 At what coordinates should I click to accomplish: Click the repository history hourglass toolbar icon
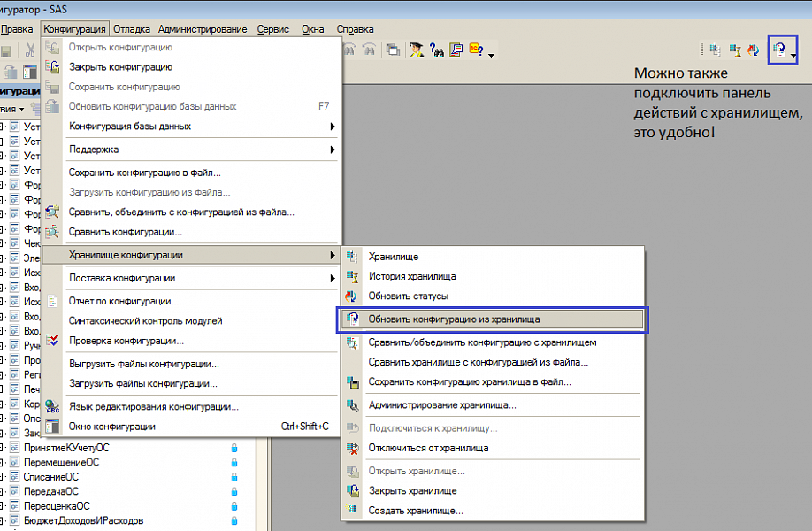click(x=734, y=50)
